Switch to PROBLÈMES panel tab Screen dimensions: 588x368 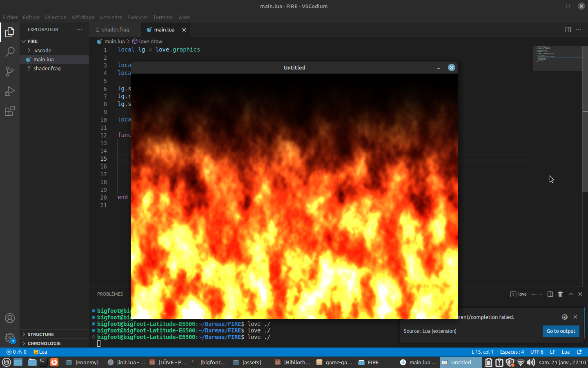(110, 294)
